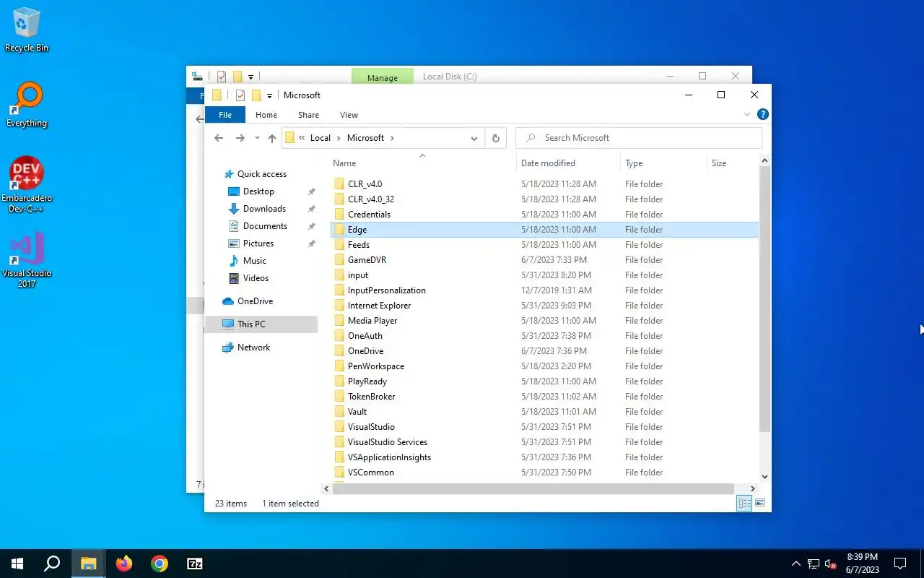Open Customize Quick Access Toolbar dropdown
The image size is (924, 578).
(269, 95)
